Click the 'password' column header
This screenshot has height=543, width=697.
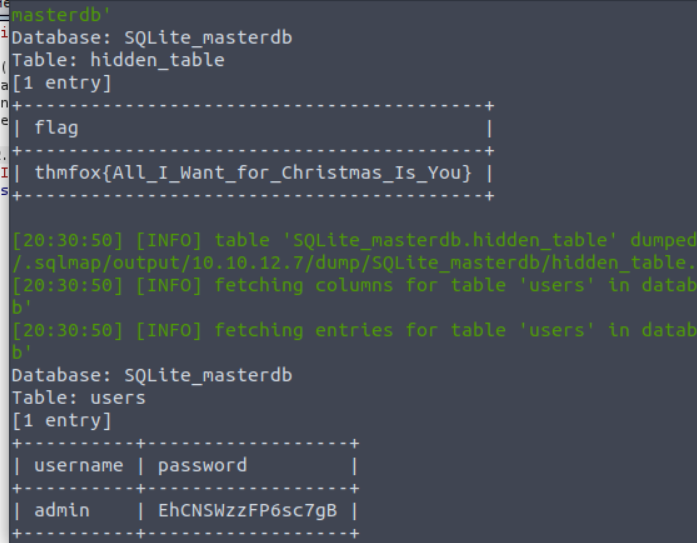click(x=202, y=465)
